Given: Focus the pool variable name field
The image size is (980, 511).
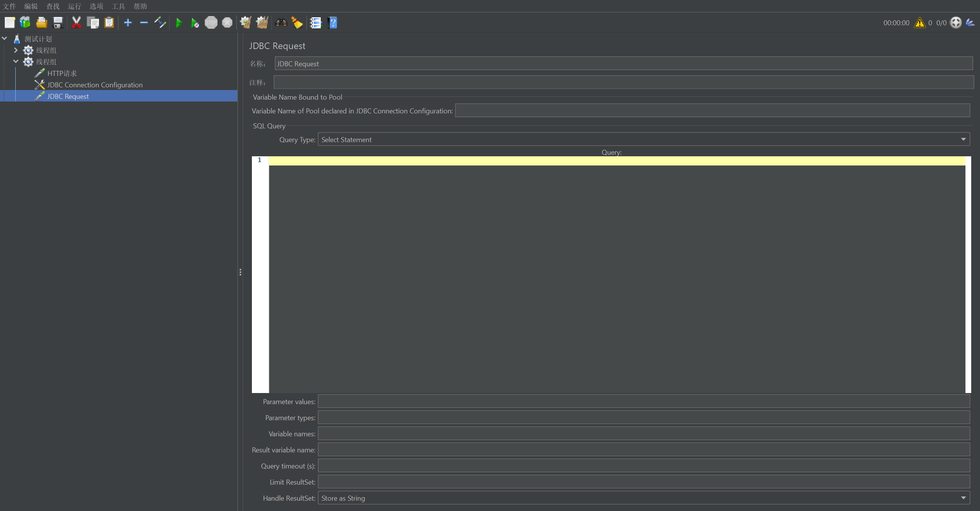Looking at the screenshot, I should (x=712, y=110).
